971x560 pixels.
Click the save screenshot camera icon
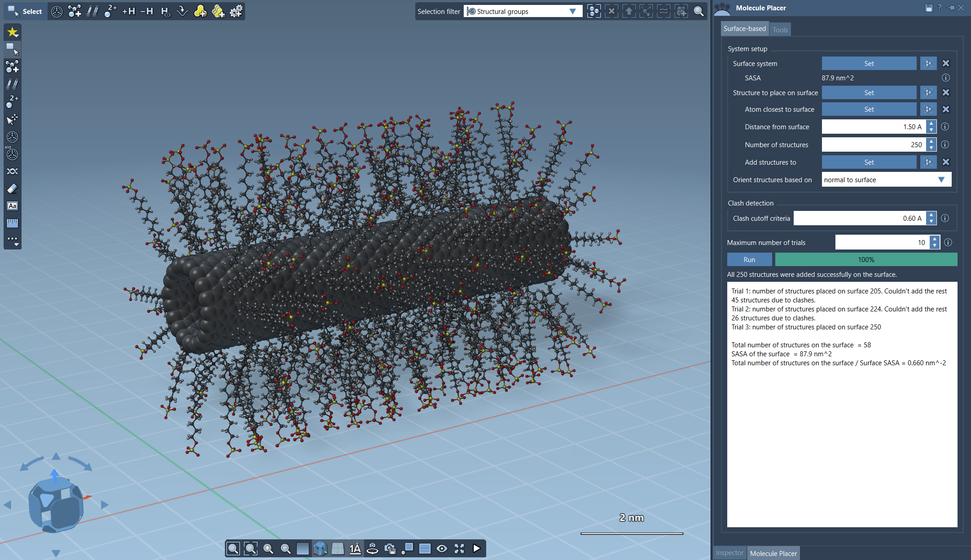390,548
